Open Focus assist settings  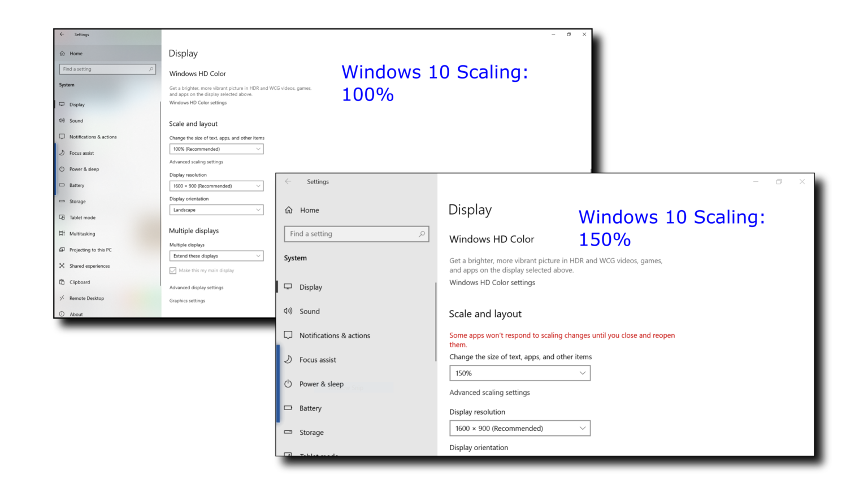pos(317,359)
